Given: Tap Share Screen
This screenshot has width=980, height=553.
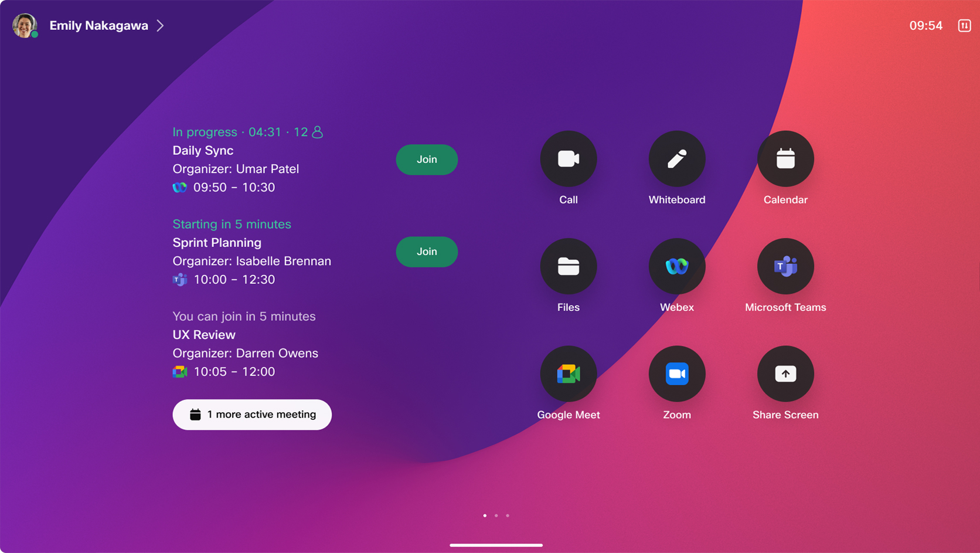Looking at the screenshot, I should (x=785, y=374).
